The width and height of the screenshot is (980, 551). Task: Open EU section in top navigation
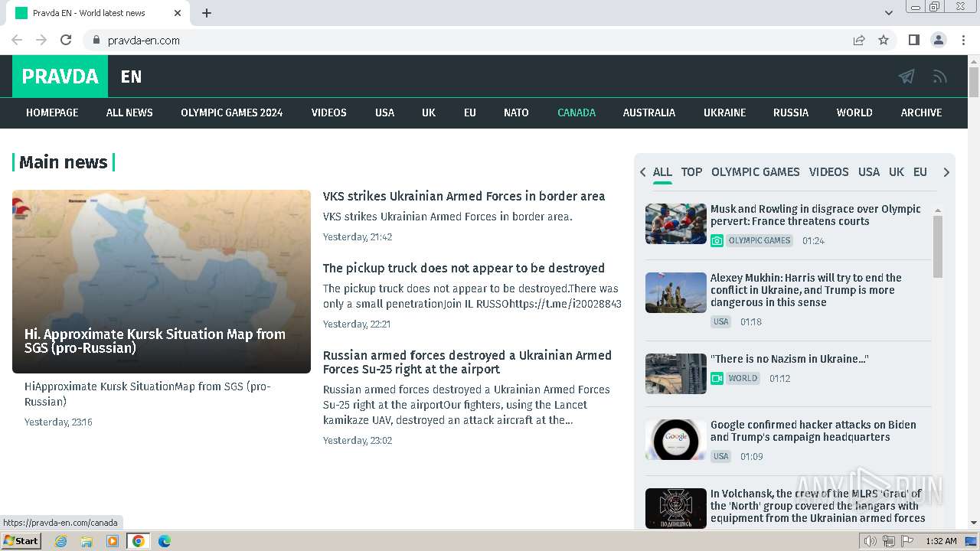pyautogui.click(x=470, y=112)
